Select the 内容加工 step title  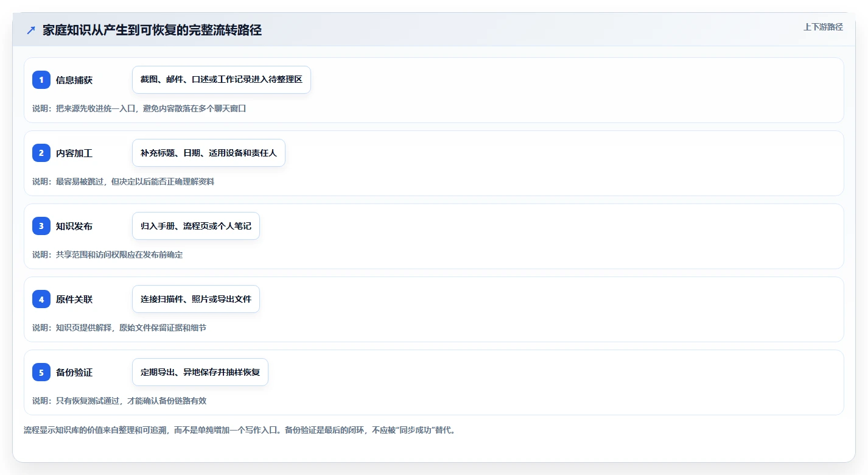[74, 153]
